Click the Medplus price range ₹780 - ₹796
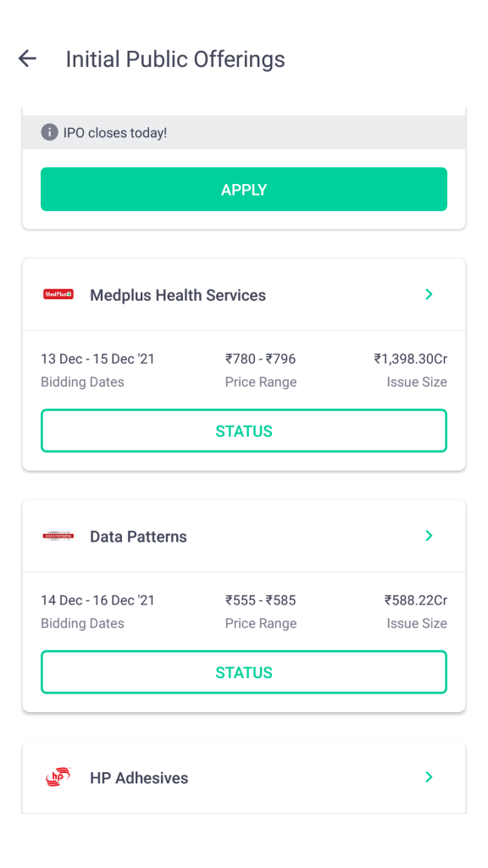 pos(260,359)
